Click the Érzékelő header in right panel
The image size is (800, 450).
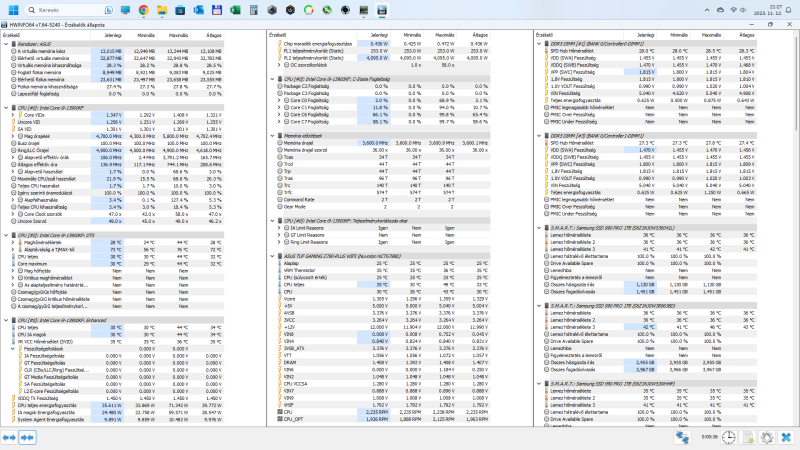coord(578,35)
